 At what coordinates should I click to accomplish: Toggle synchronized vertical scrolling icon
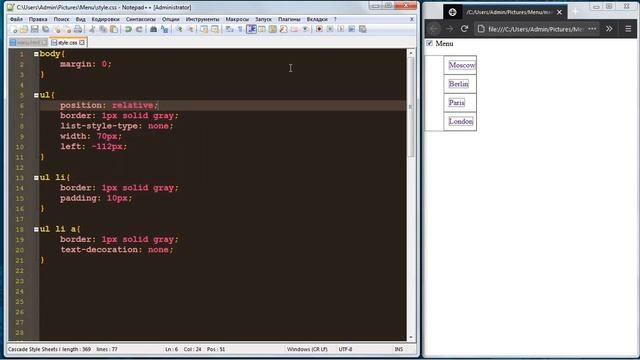click(x=204, y=29)
